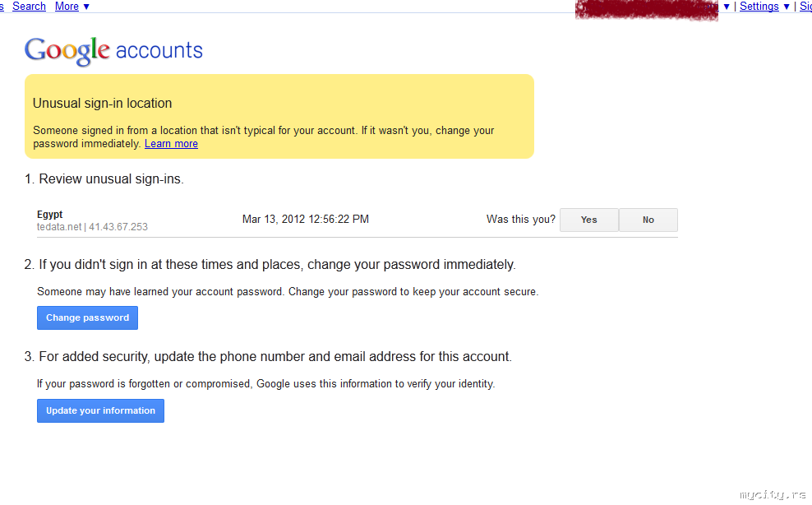Click the Google accounts logo
The height and width of the screenshot is (505, 812).
pyautogui.click(x=113, y=50)
